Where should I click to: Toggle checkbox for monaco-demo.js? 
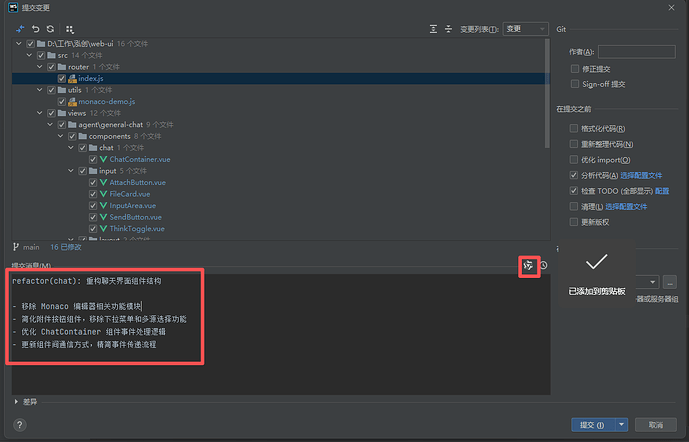click(62, 101)
